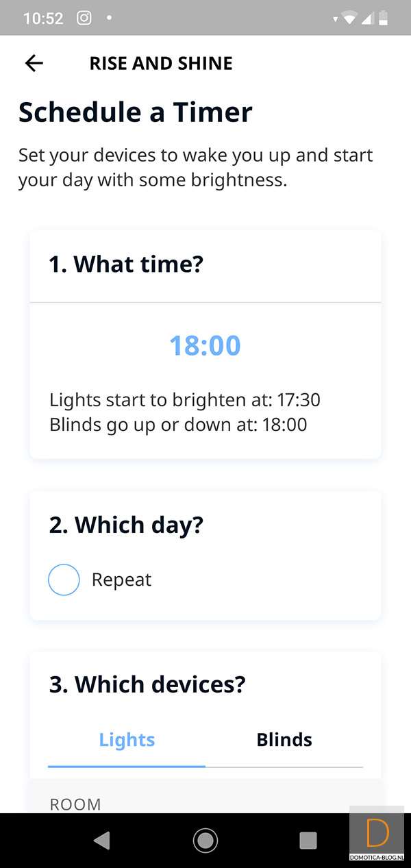The height and width of the screenshot is (868, 411).
Task: Enable the Repeat radio option
Action: point(64,580)
